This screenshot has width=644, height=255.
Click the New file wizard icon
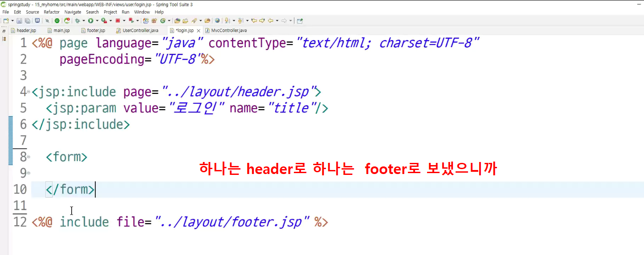click(6, 20)
